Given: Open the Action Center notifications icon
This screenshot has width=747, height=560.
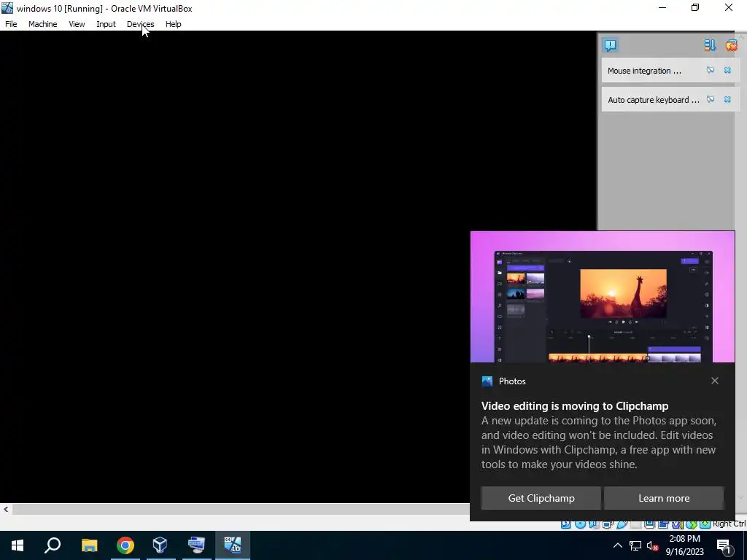Looking at the screenshot, I should pos(724,546).
